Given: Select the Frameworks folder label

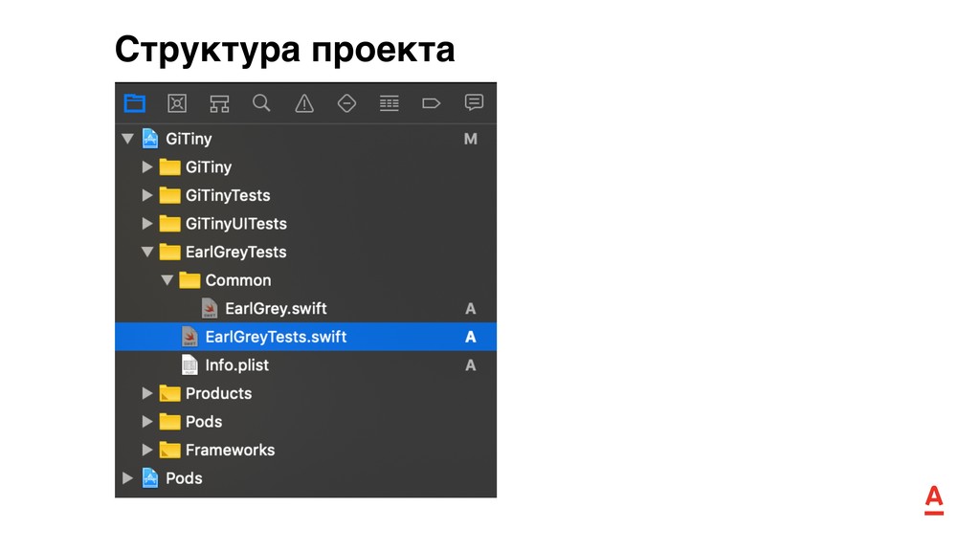Looking at the screenshot, I should 230,450.
